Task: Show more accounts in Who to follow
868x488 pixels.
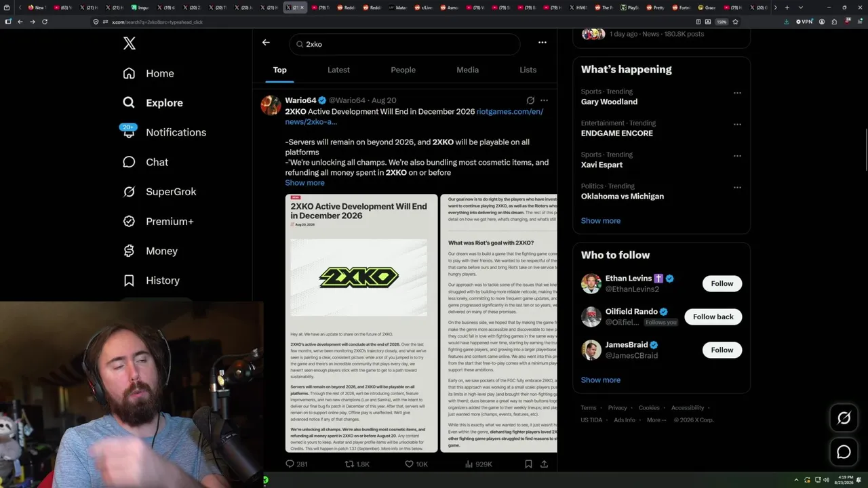Action: tap(600, 380)
